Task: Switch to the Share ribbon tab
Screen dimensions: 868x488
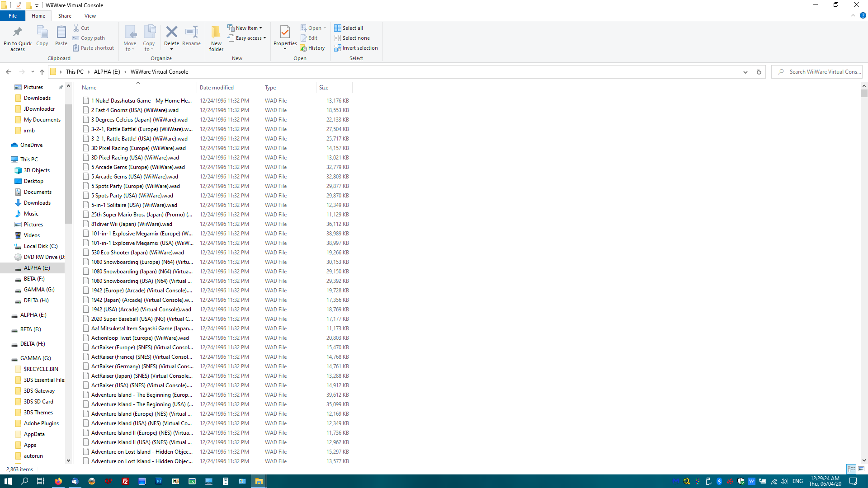Action: (65, 16)
